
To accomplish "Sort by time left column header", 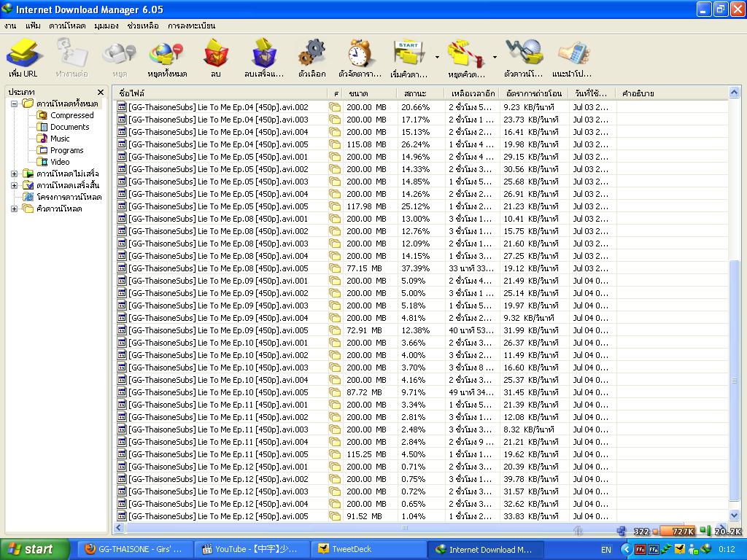I will 473,93.
